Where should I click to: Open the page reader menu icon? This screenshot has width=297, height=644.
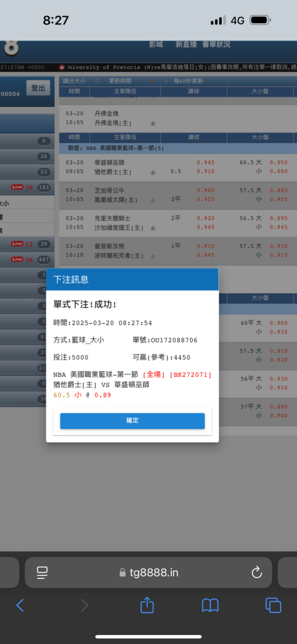43,573
